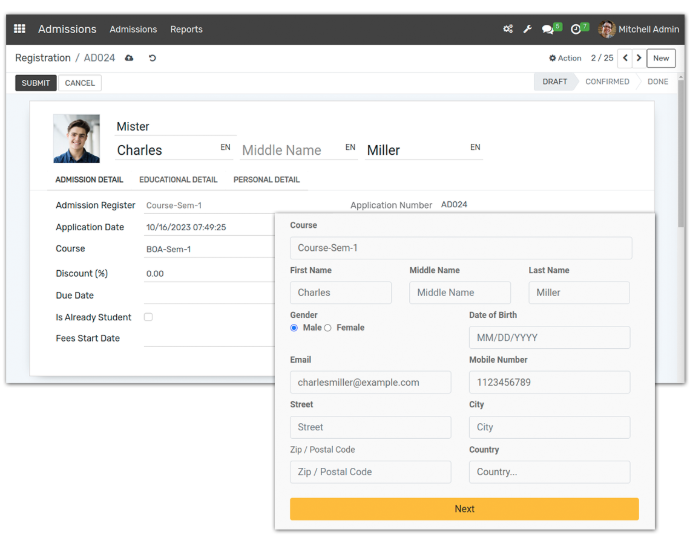Go to the previous record arrow

[625, 58]
